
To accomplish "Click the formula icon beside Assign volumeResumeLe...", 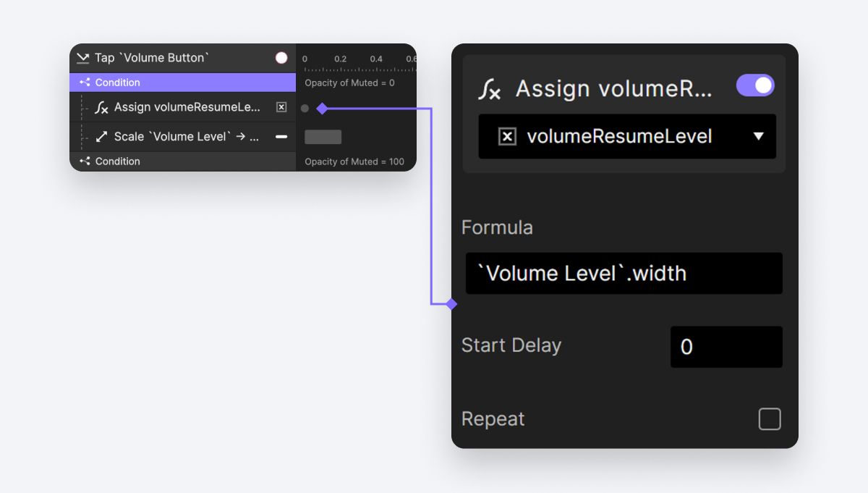I will pyautogui.click(x=102, y=108).
